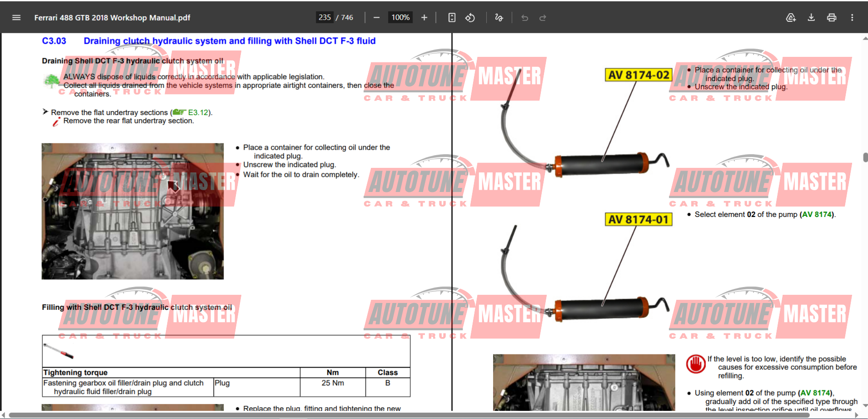Open the sidebar menu hamburger icon
Screen dimensions: 868x419
tap(16, 18)
